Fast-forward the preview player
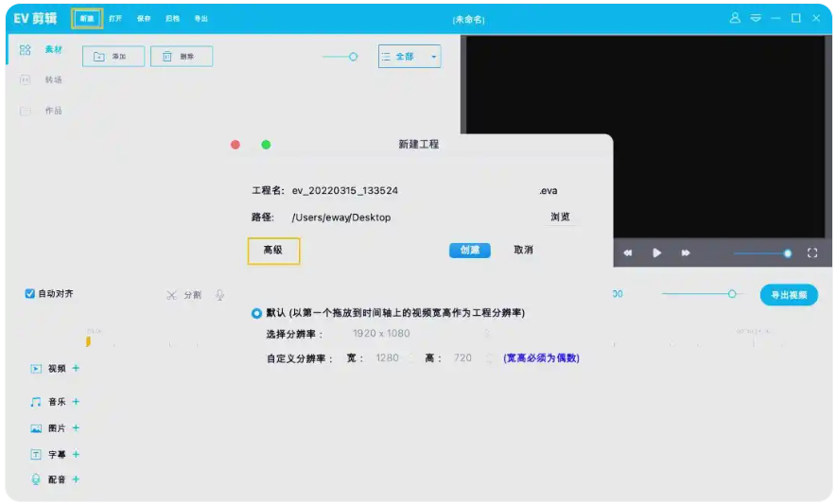Image resolution: width=837 pixels, height=504 pixels. coord(686,253)
